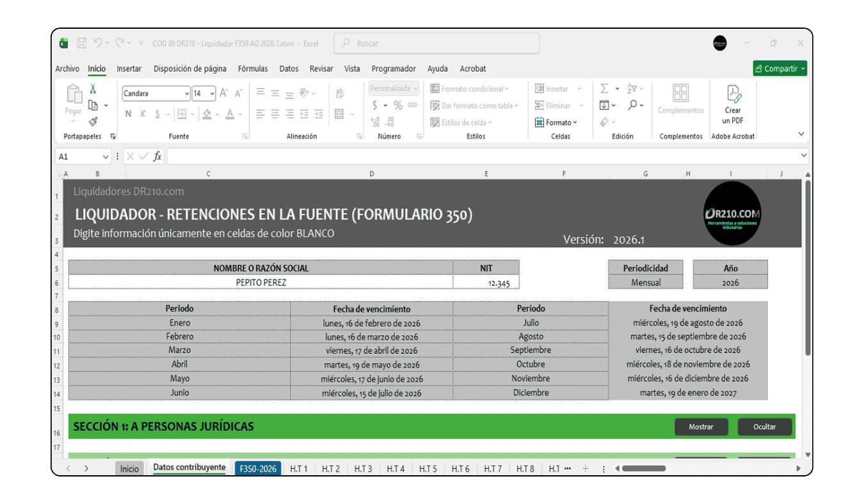This screenshot has height=504, width=864.
Task: Toggle Cursiva italic formatting
Action: pyautogui.click(x=143, y=114)
